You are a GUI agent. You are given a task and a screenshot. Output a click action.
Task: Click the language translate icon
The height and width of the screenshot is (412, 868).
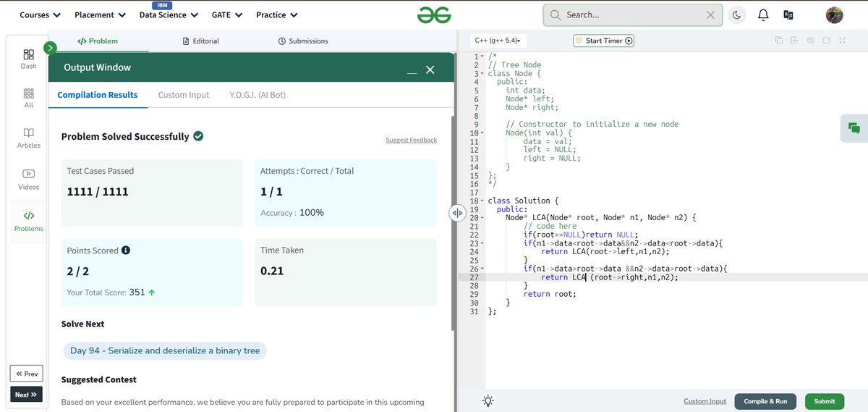788,14
